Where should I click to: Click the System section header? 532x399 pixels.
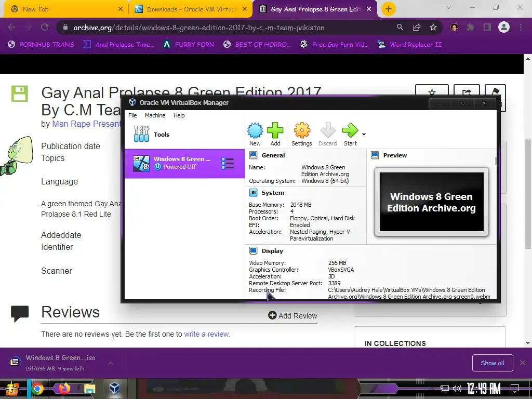[x=273, y=193]
